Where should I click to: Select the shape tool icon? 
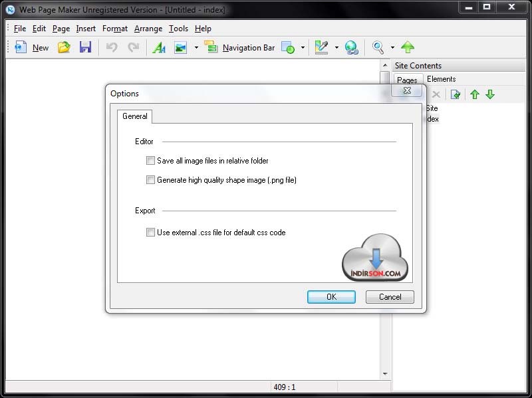288,47
